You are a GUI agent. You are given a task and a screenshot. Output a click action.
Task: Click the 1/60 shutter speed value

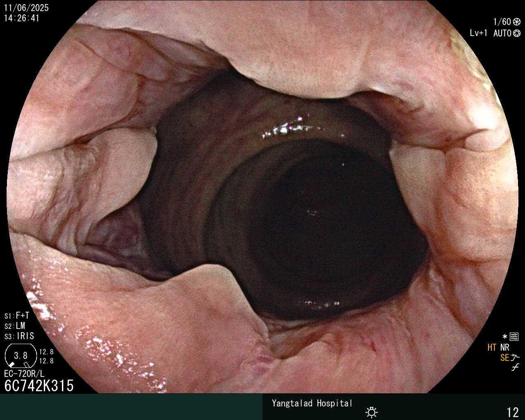[502, 22]
